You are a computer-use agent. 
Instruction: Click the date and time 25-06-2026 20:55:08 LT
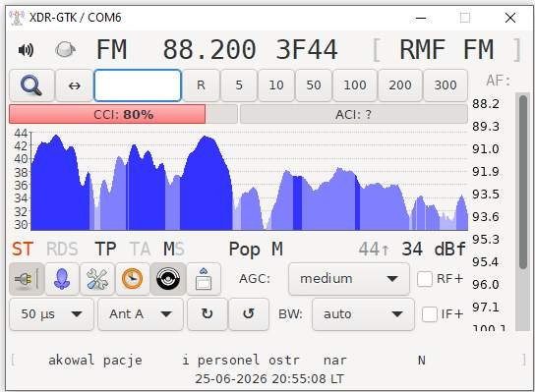[x=269, y=379]
